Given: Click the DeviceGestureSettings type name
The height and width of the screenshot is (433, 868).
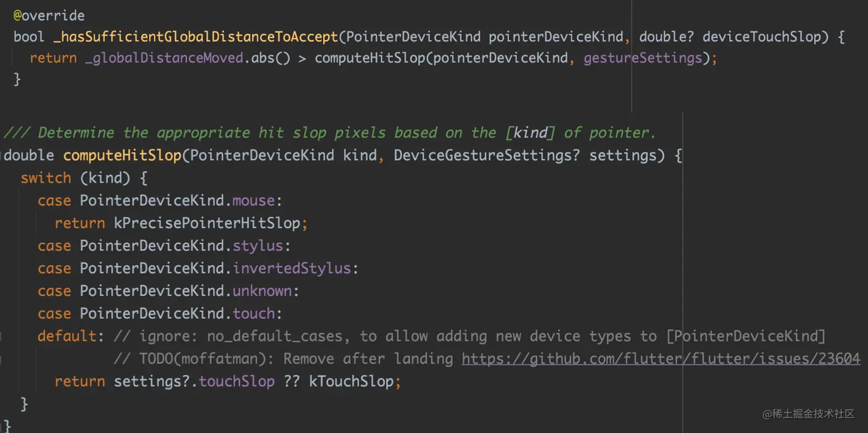Looking at the screenshot, I should pyautogui.click(x=482, y=155).
